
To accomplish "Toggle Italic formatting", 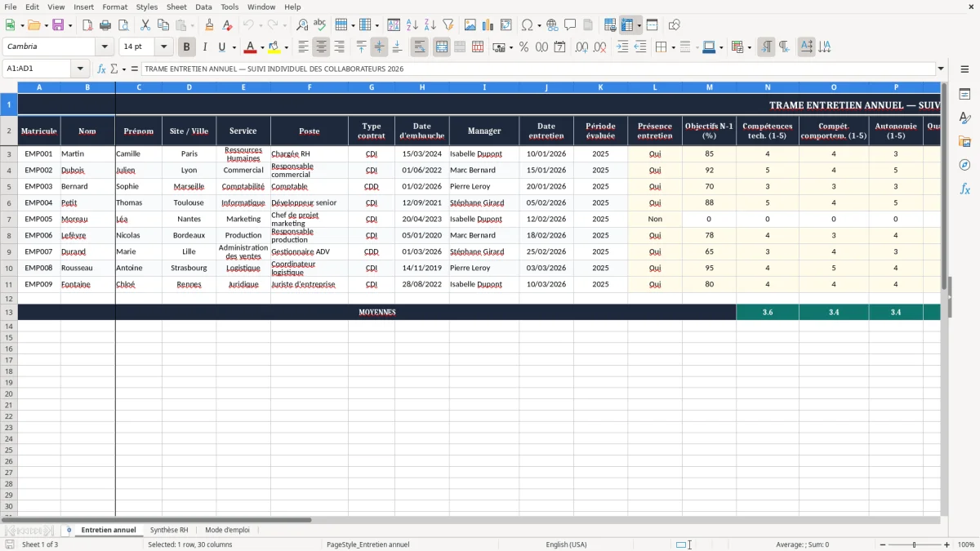I will click(205, 47).
